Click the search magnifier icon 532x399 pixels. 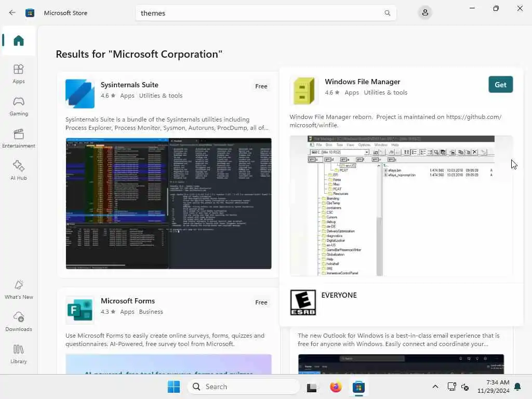tap(388, 13)
